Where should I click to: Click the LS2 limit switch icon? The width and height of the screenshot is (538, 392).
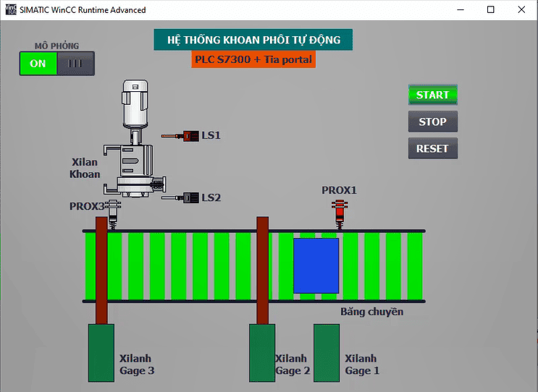pos(180,197)
